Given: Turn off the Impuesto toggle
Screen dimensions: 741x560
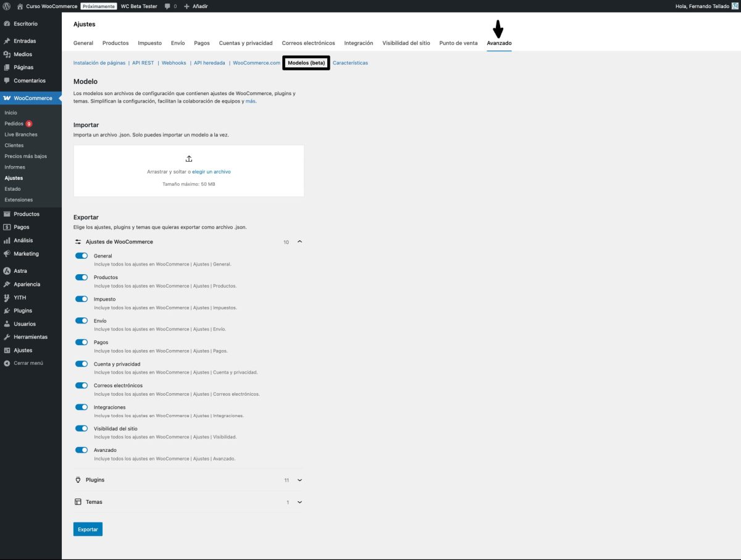Looking at the screenshot, I should tap(81, 299).
